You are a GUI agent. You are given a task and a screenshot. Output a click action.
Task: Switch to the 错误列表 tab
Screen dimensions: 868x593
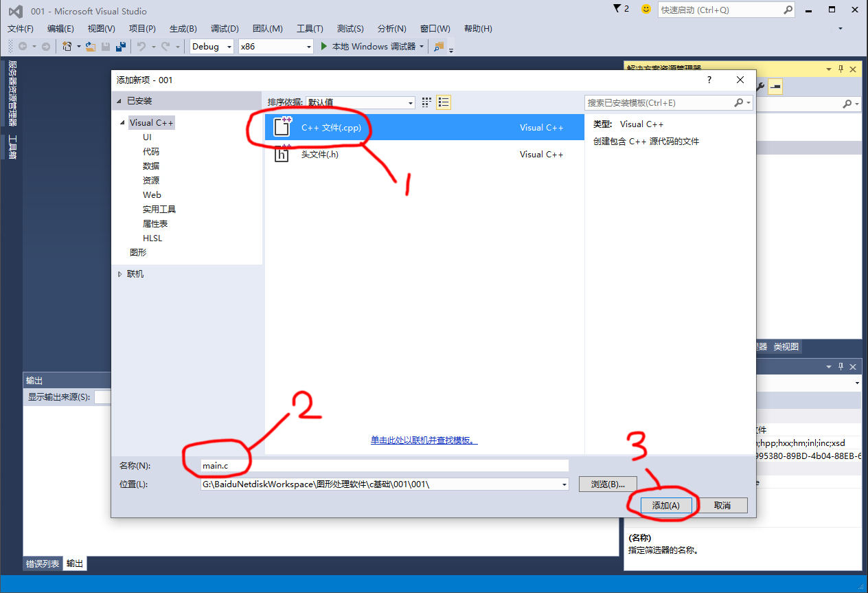[43, 563]
